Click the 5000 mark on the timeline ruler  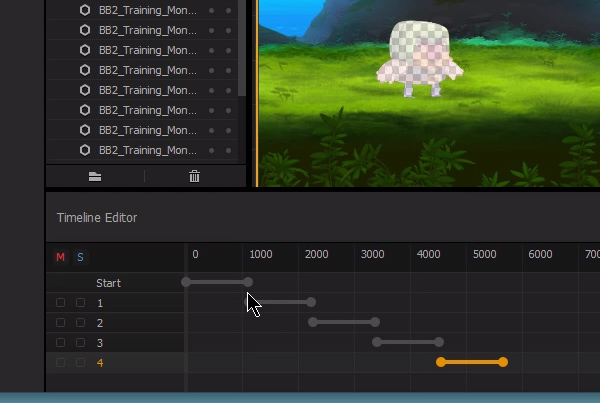pyautogui.click(x=484, y=255)
